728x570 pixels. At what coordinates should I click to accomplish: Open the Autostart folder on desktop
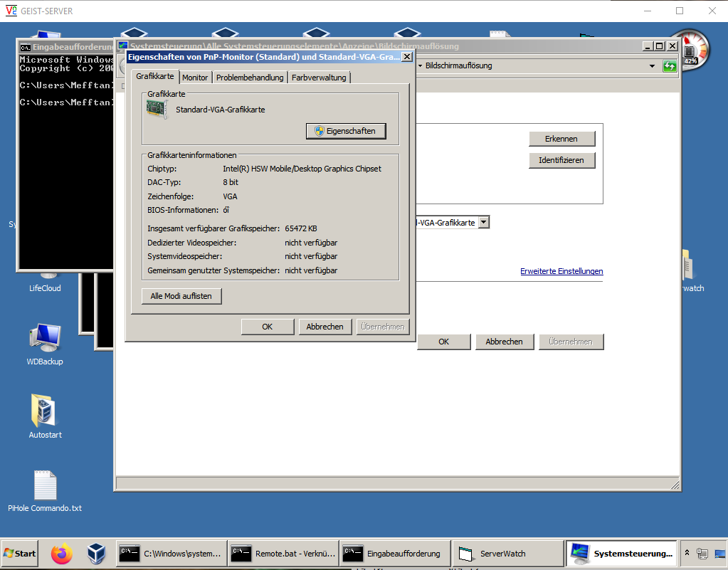point(45,413)
